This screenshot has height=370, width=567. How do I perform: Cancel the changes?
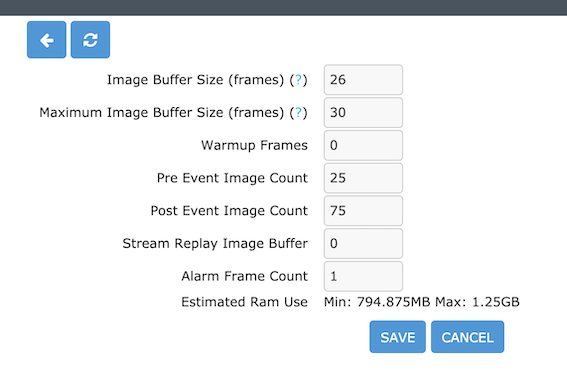[467, 337]
